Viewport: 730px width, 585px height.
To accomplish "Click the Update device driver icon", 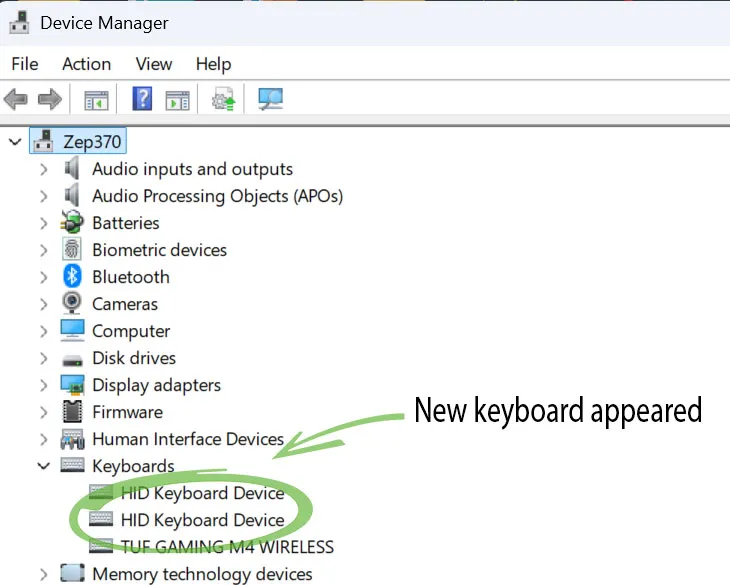I will (x=224, y=99).
